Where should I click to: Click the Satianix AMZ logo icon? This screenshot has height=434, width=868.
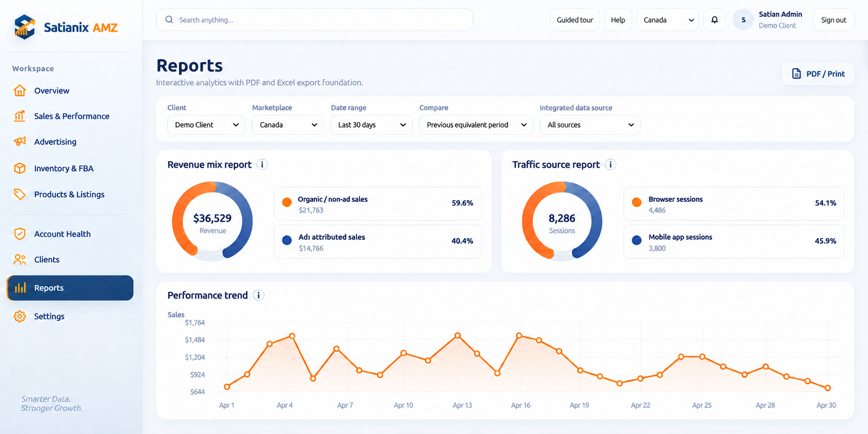click(x=24, y=27)
